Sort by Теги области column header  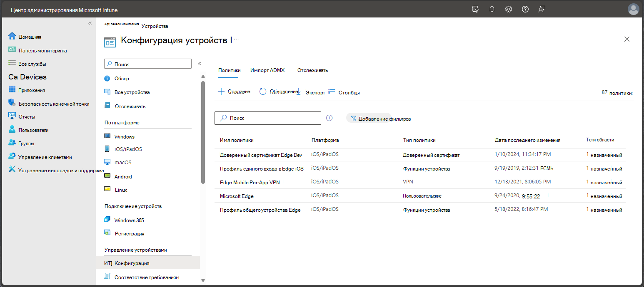pyautogui.click(x=600, y=140)
